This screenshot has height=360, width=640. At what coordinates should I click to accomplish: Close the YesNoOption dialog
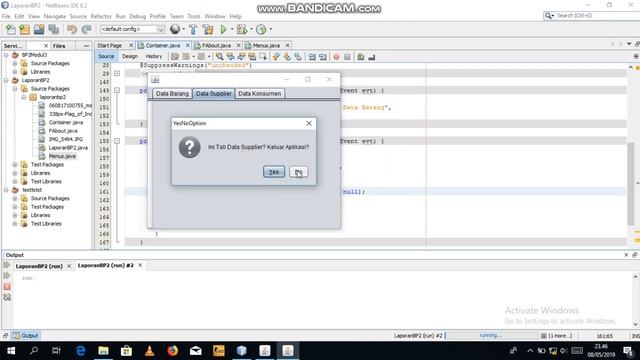point(309,123)
